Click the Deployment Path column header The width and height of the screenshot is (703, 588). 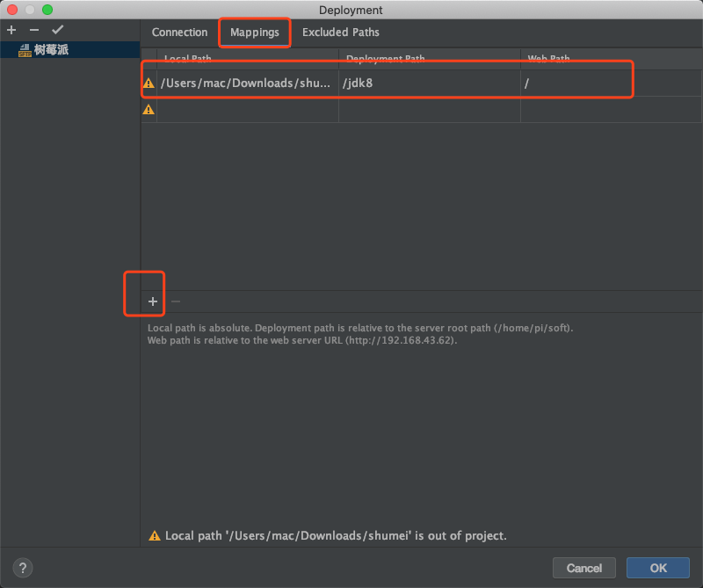pyautogui.click(x=430, y=59)
